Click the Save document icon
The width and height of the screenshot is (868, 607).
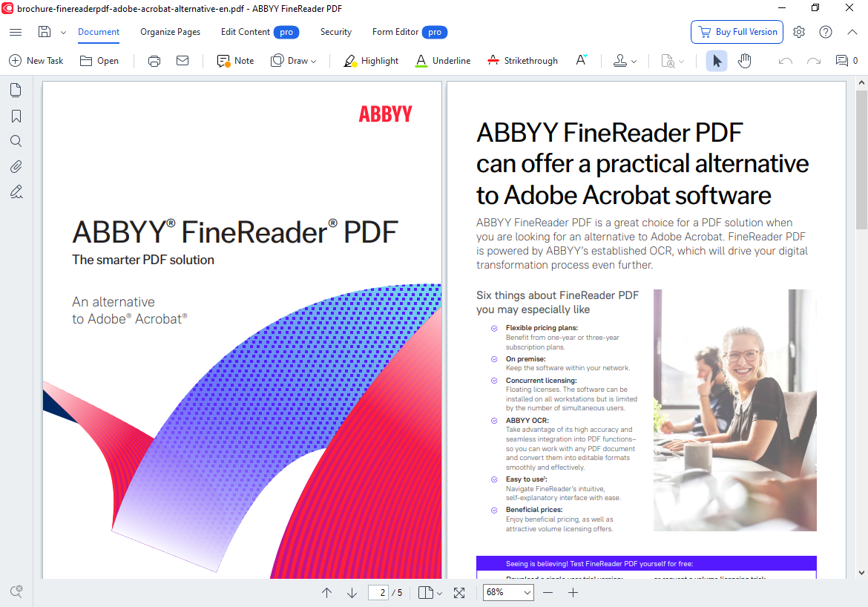45,32
